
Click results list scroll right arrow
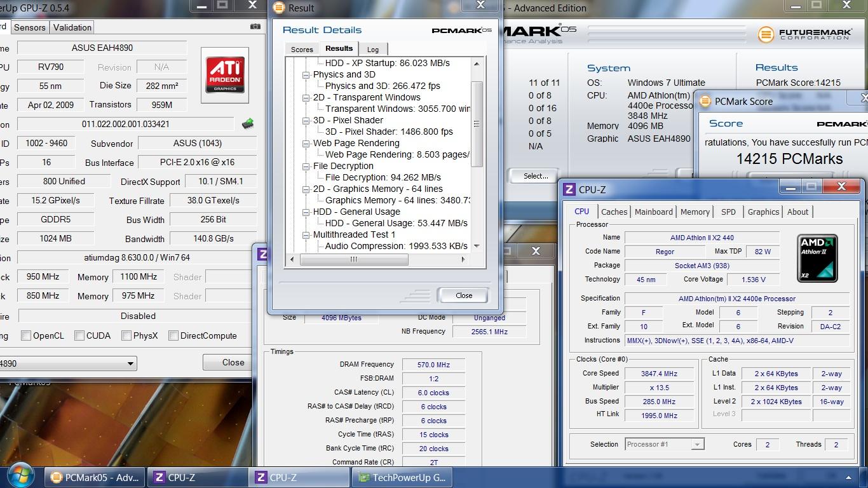[463, 259]
